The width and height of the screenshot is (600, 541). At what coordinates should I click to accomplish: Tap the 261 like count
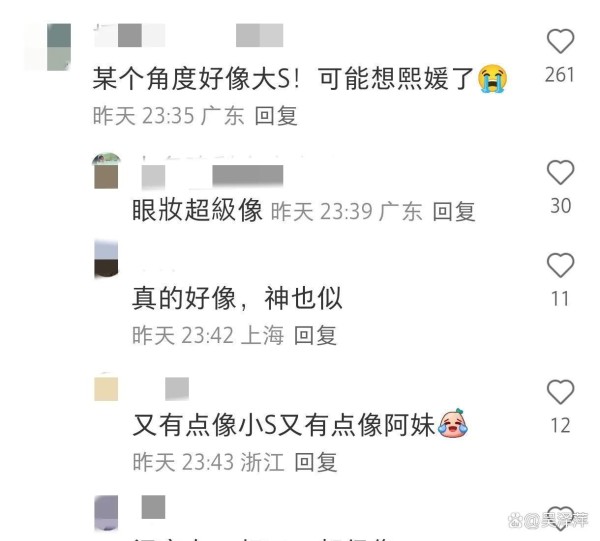pyautogui.click(x=560, y=75)
